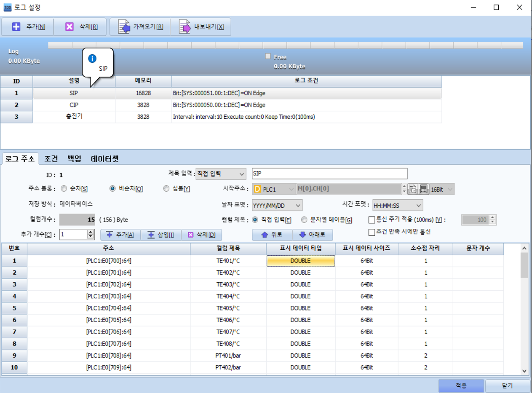Click the 추가 (Add) log toolbar button

28,27
